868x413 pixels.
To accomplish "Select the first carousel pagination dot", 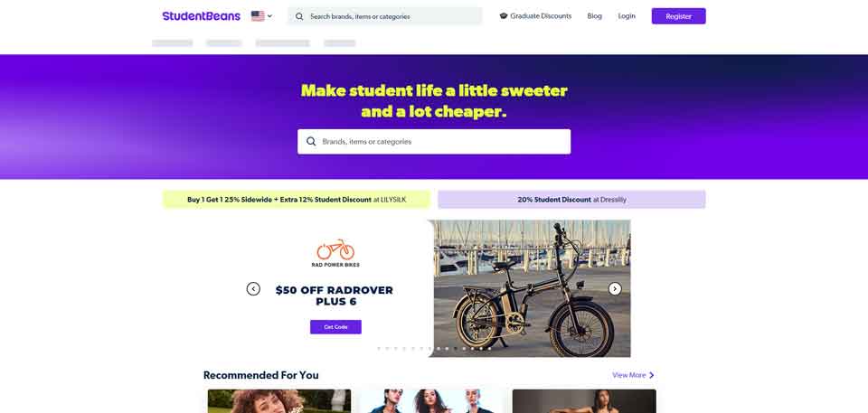I will pos(379,349).
